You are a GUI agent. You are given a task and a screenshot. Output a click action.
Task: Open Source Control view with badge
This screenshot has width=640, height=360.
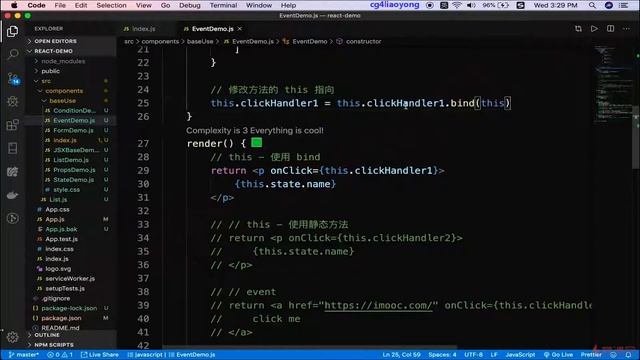tap(13, 78)
